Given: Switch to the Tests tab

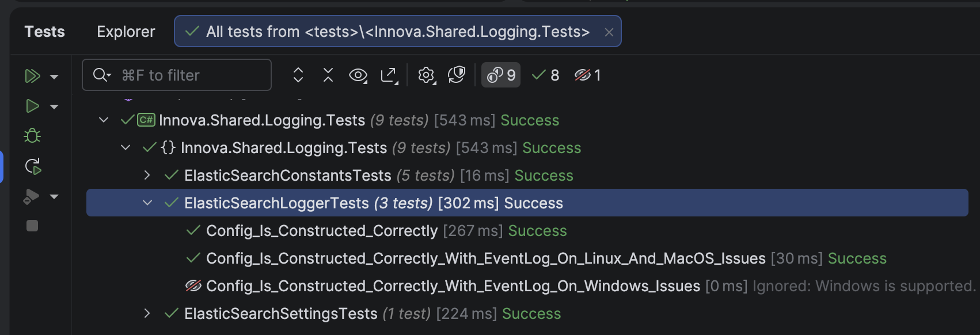Looking at the screenshot, I should tap(45, 32).
